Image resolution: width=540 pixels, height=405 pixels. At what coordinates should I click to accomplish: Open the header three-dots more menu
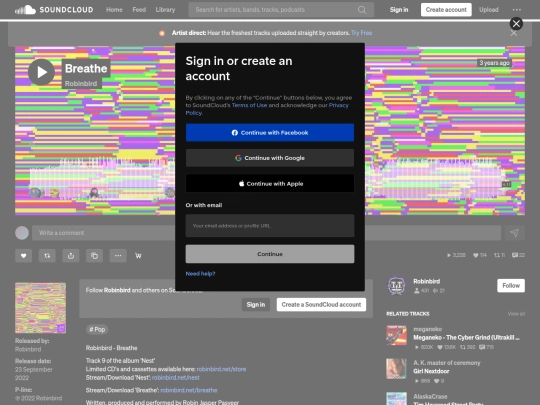(517, 10)
